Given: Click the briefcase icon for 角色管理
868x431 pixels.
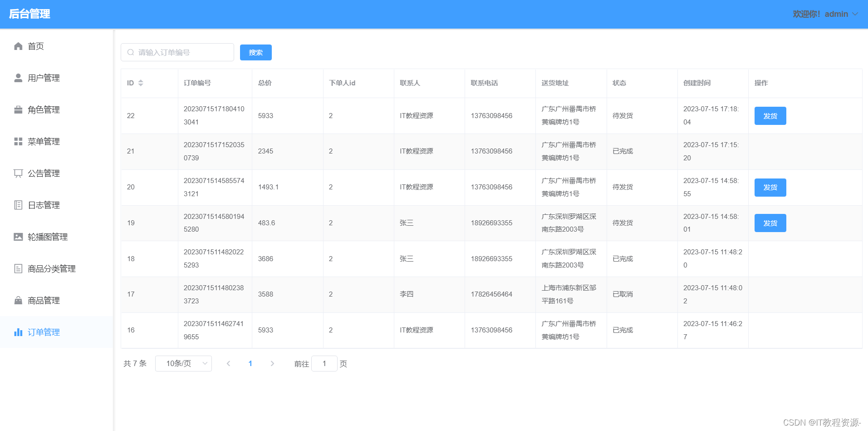Looking at the screenshot, I should (18, 110).
